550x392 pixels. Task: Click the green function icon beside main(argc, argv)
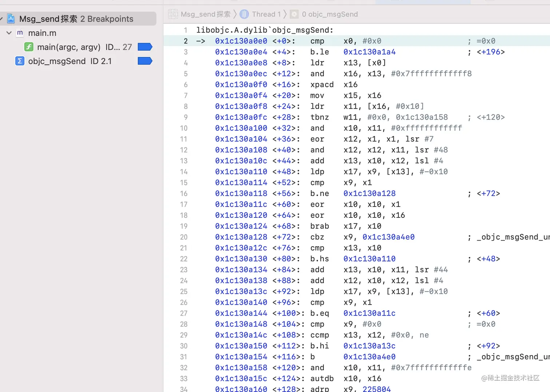point(29,47)
